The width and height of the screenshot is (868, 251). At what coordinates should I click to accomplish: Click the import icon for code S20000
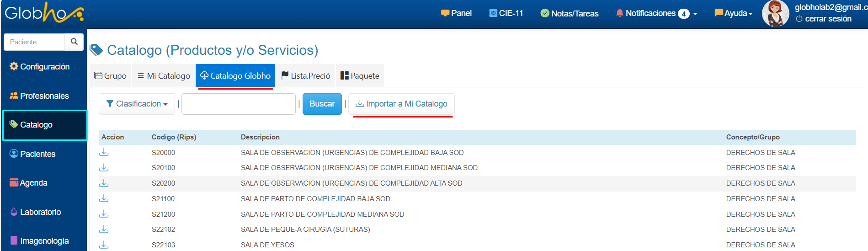point(104,152)
